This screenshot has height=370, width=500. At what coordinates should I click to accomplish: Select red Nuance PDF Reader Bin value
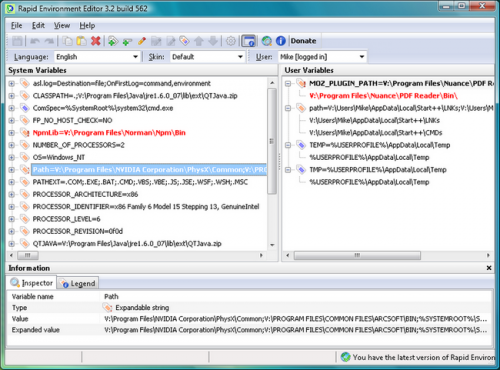(x=383, y=96)
